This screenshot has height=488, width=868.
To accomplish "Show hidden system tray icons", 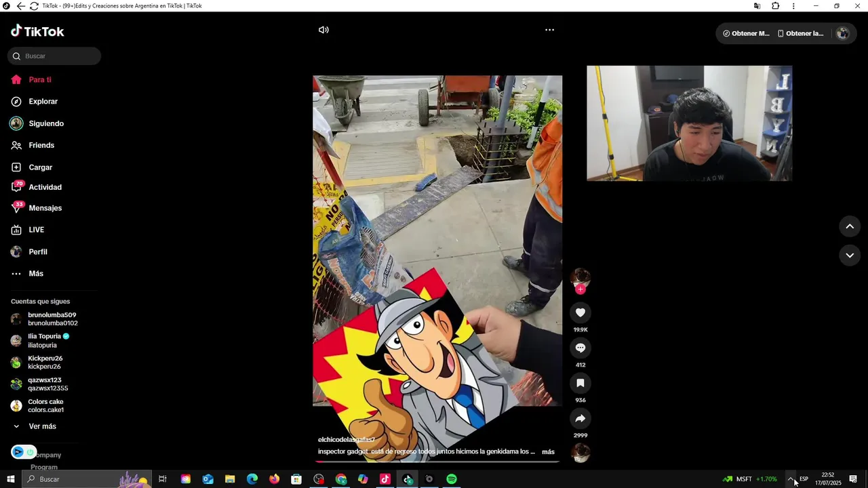I will tap(791, 479).
